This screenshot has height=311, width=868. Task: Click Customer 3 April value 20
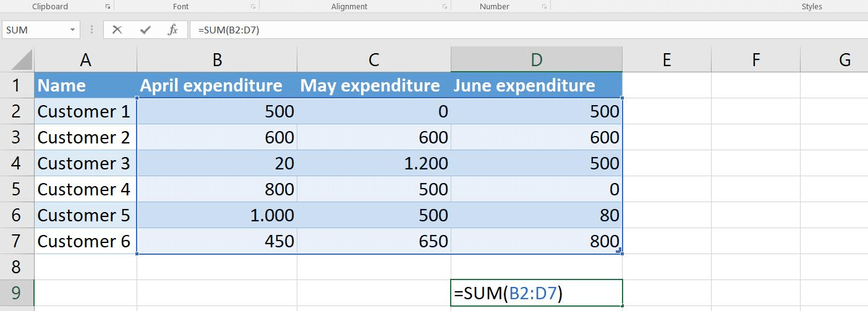pos(217,163)
